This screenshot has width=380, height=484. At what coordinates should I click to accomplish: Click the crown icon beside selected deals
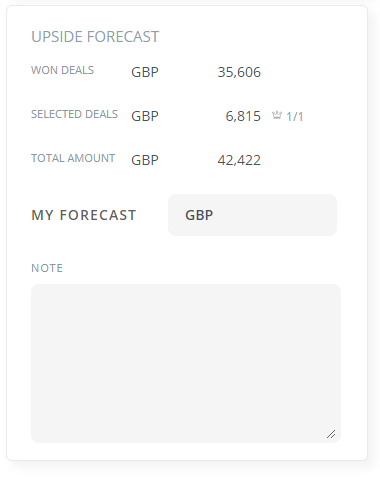[x=277, y=115]
